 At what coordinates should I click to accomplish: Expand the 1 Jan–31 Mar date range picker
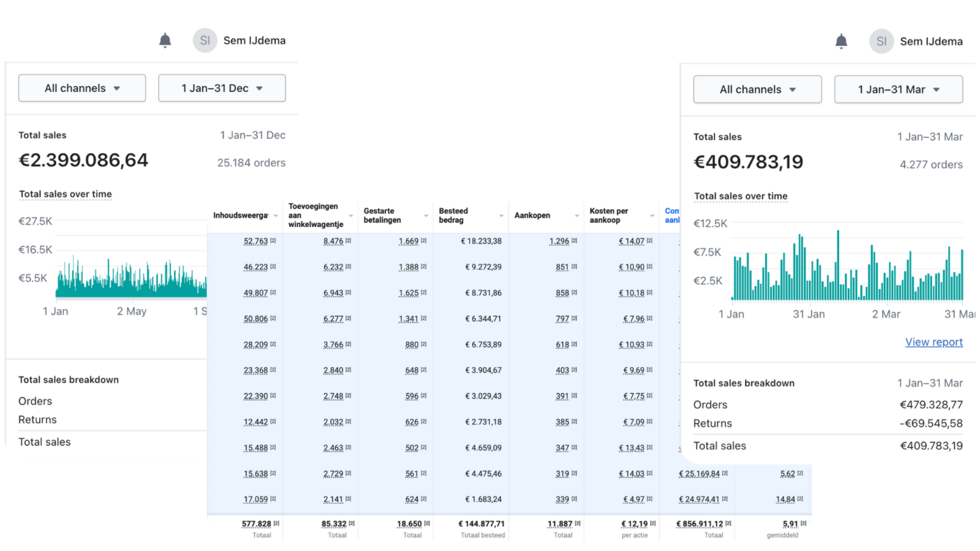point(898,89)
